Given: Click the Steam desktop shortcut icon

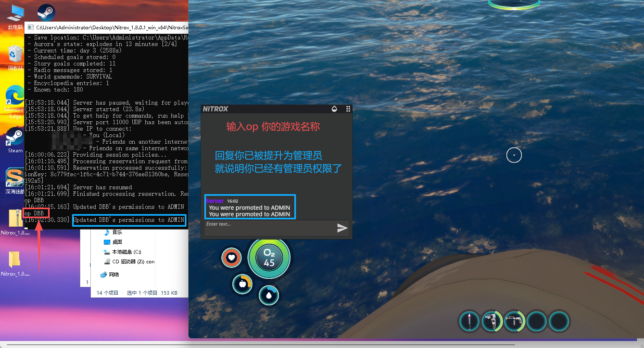Looking at the screenshot, I should tap(15, 138).
